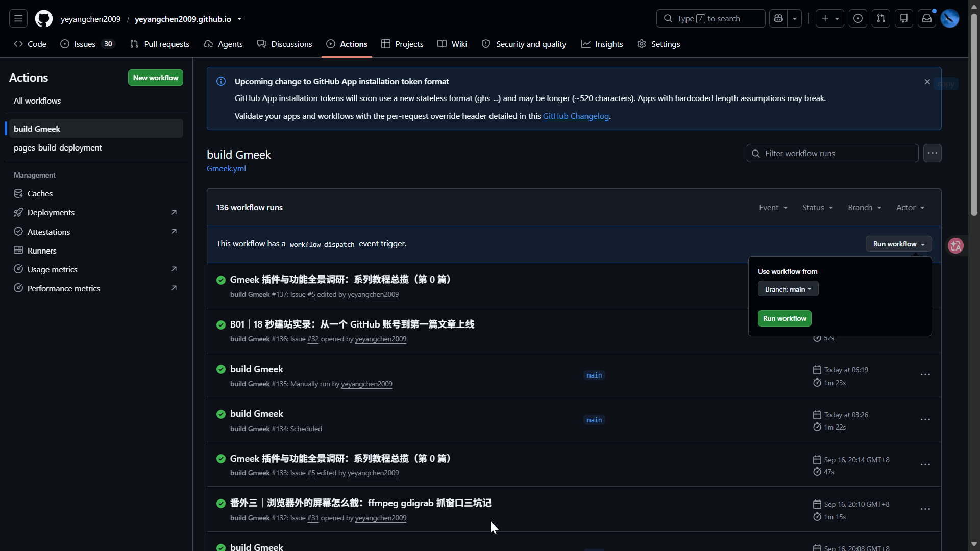Open the user profile avatar menu

(950, 19)
